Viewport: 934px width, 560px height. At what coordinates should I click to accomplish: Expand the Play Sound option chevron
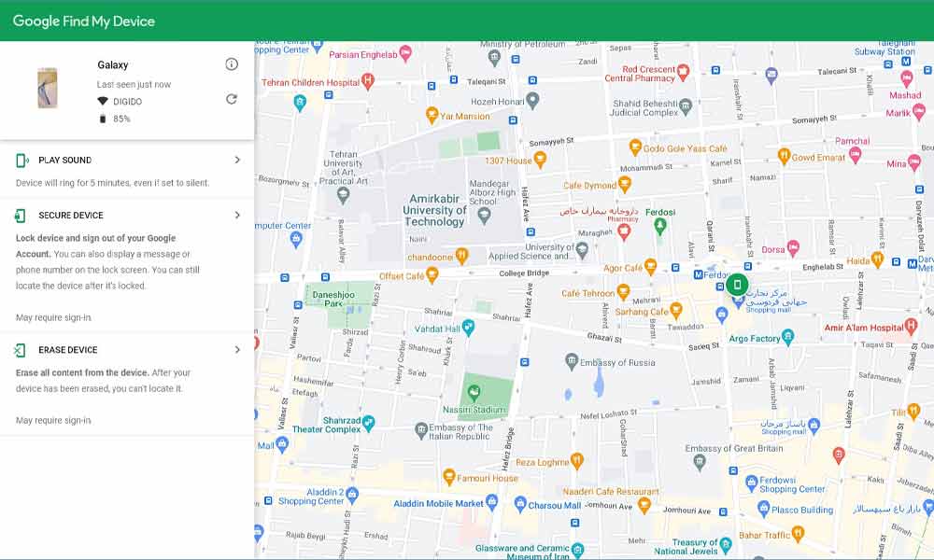click(237, 161)
